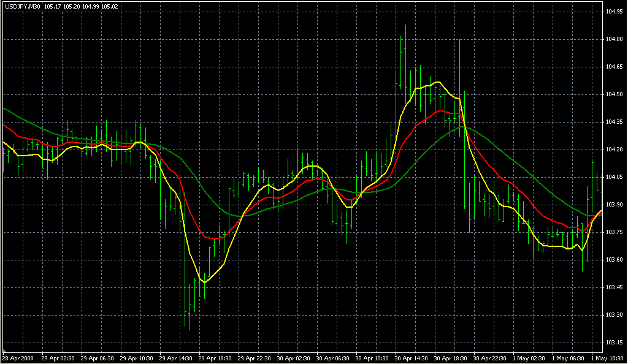
Task: Click the yellow moving average's highest peak
Action: pyautogui.click(x=437, y=82)
